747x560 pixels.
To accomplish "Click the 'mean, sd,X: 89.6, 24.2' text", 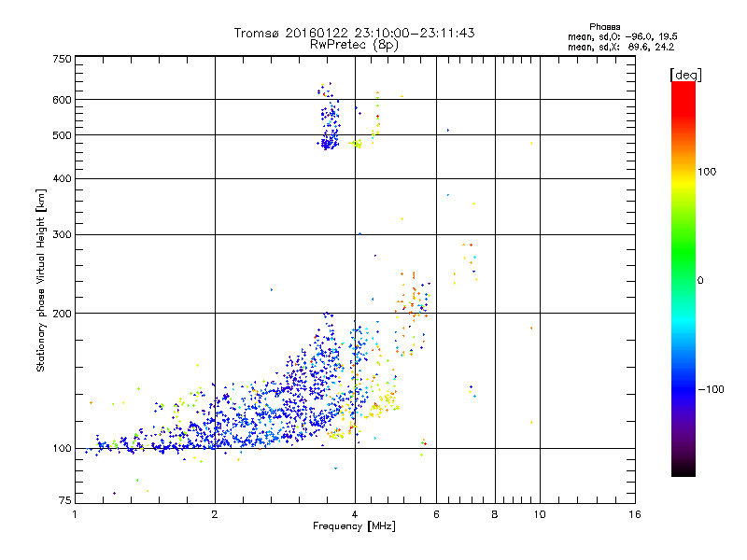I will coord(621,47).
